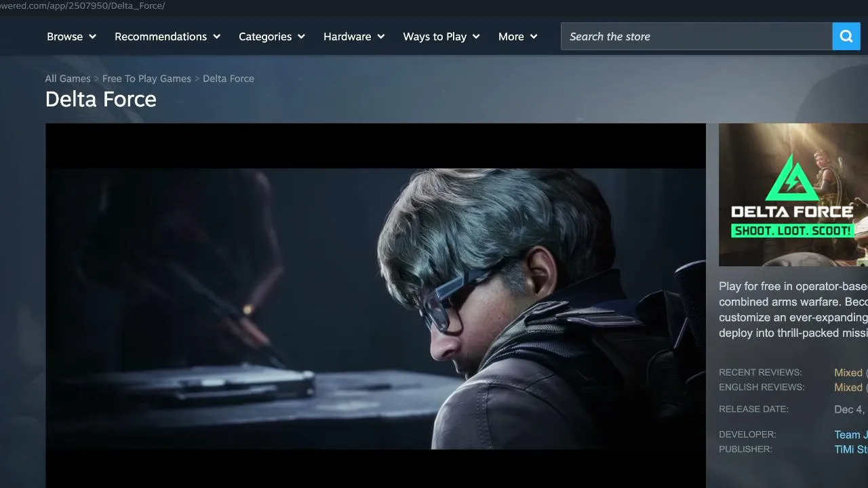Click the ENGLISH REVIEWS label
Image resolution: width=868 pixels, height=488 pixels.
pyautogui.click(x=762, y=388)
